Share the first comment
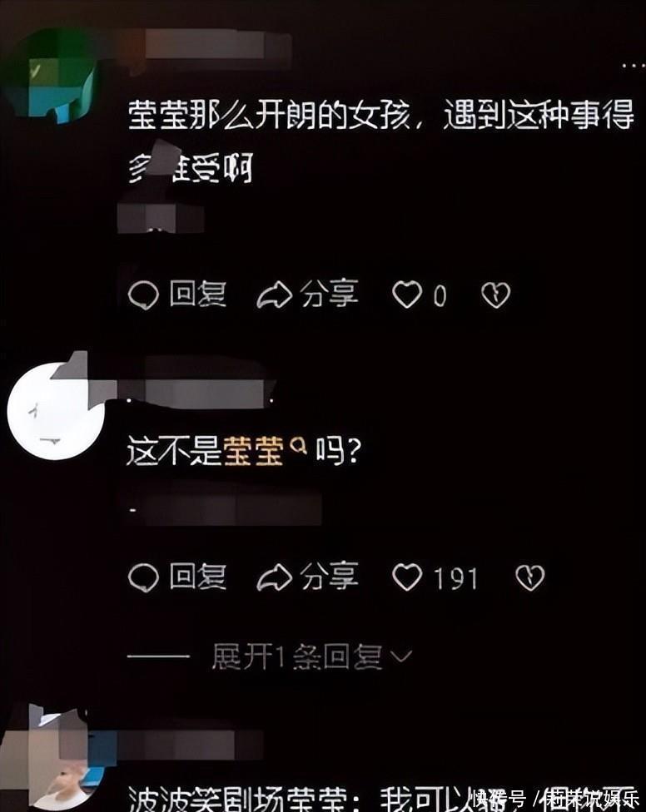Image resolution: width=646 pixels, height=812 pixels. tap(308, 295)
